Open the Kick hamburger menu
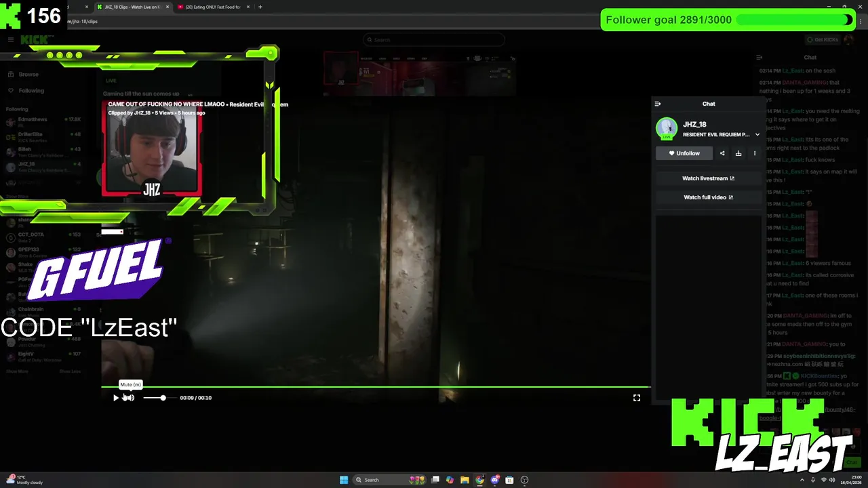868x488 pixels. coord(11,40)
